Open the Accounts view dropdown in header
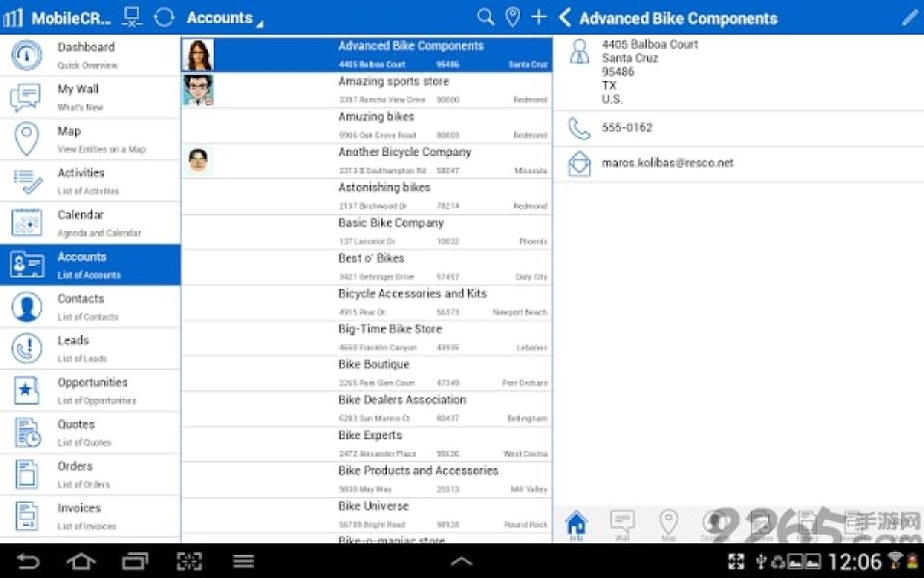The width and height of the screenshot is (924, 578). [224, 17]
